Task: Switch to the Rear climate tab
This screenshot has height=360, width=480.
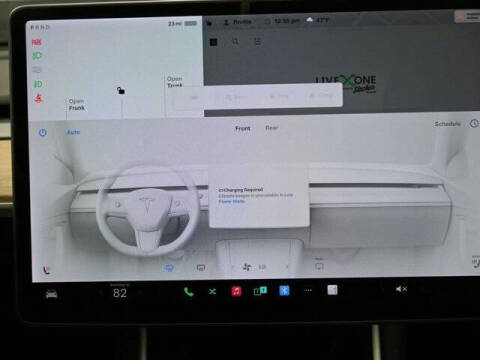Action: tap(271, 128)
